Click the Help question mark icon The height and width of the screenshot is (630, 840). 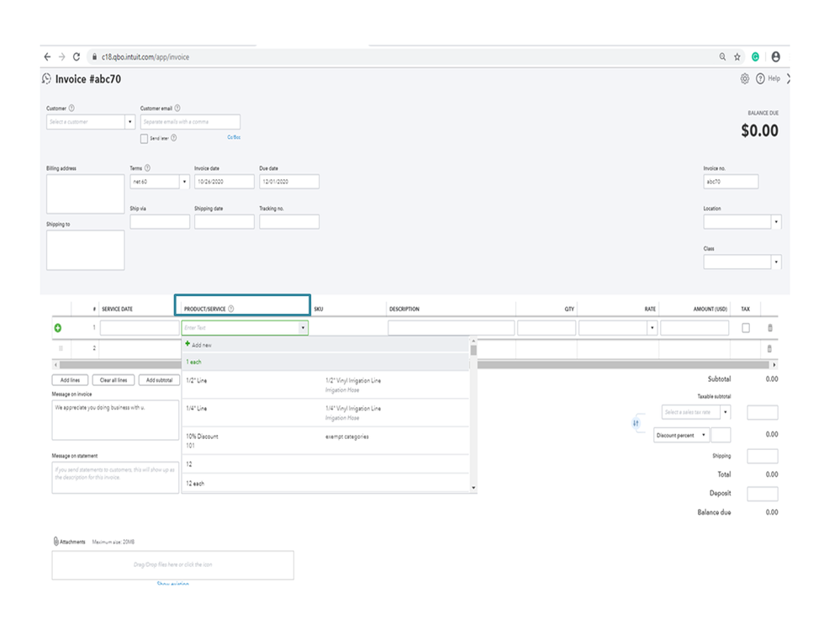tap(760, 79)
